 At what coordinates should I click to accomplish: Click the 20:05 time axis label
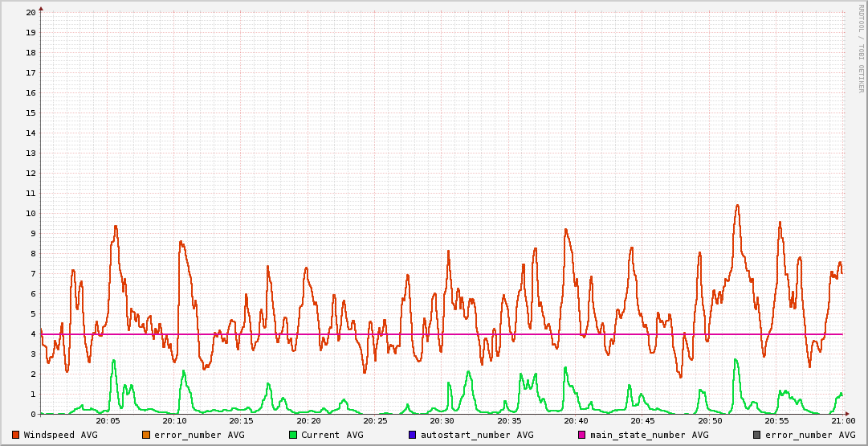(107, 422)
